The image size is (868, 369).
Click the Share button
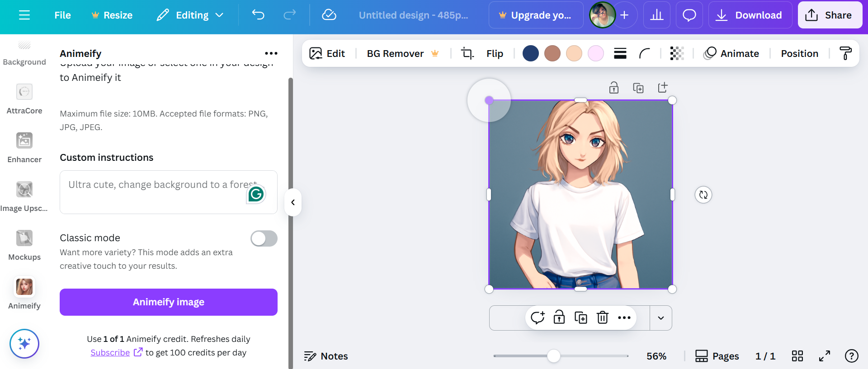(x=830, y=15)
